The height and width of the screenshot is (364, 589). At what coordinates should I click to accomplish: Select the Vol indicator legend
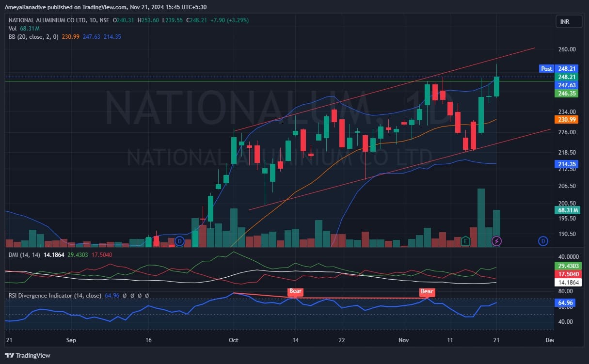pyautogui.click(x=13, y=29)
